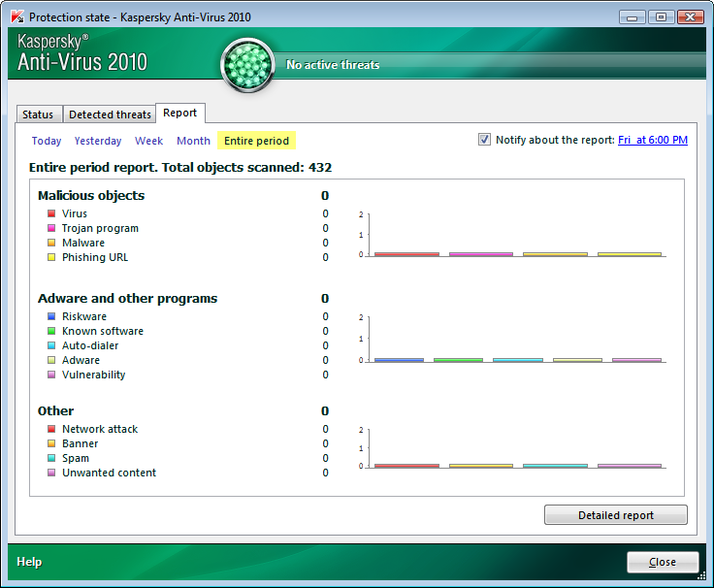Screen dimensions: 714x588
Task: Maximize the Kaspersky window
Action: [x=661, y=17]
